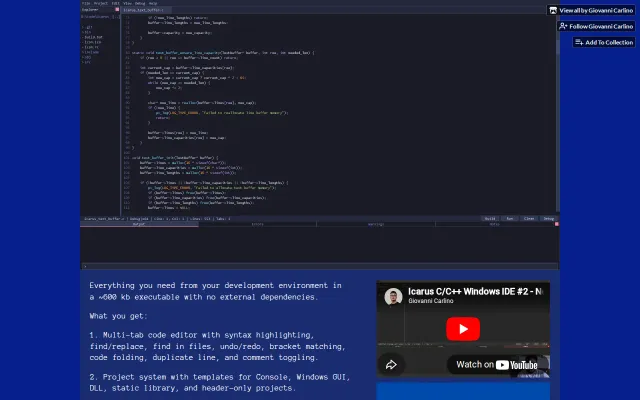
Task: Play the Icarus IDE YouTube video
Action: point(463,329)
